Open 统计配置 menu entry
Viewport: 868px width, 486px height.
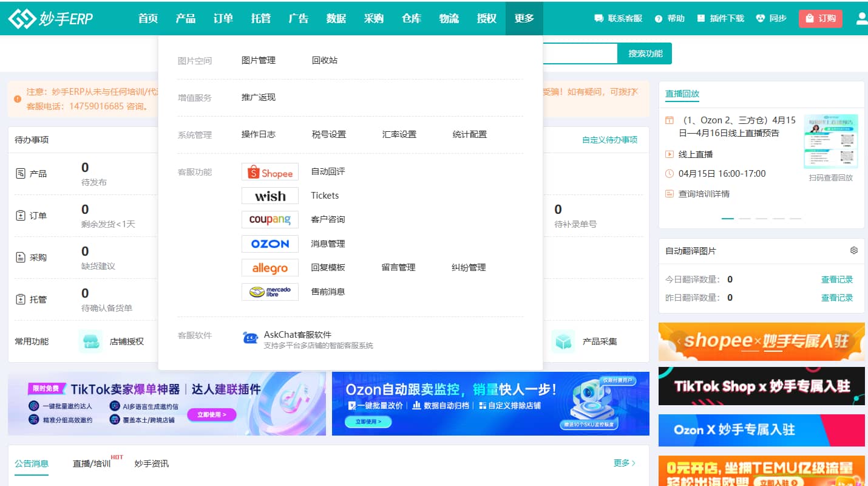coord(470,134)
